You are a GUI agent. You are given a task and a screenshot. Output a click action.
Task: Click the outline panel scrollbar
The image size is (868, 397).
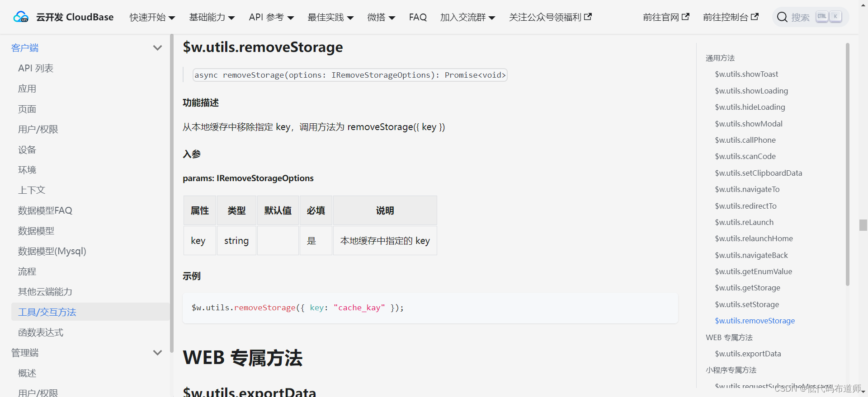[847, 164]
